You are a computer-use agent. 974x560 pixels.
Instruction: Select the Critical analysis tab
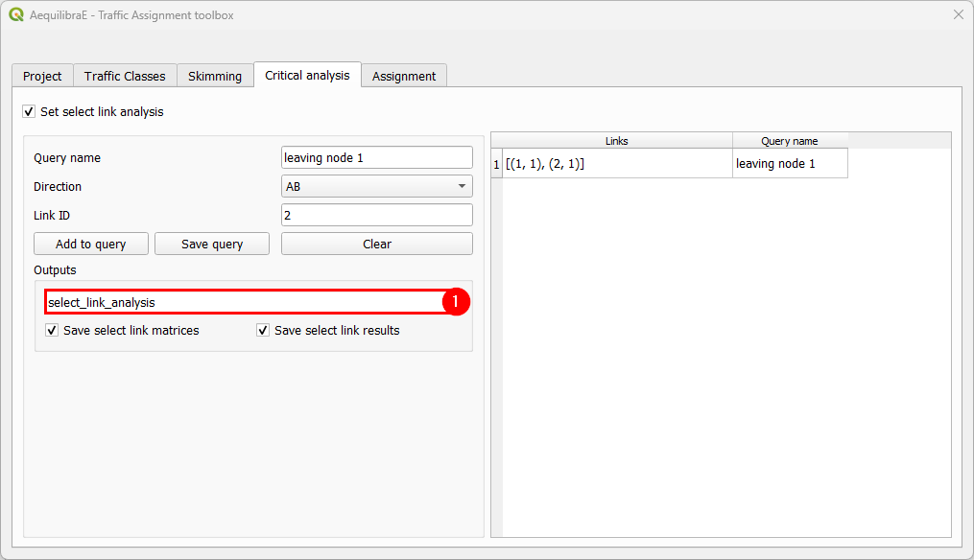pyautogui.click(x=307, y=75)
